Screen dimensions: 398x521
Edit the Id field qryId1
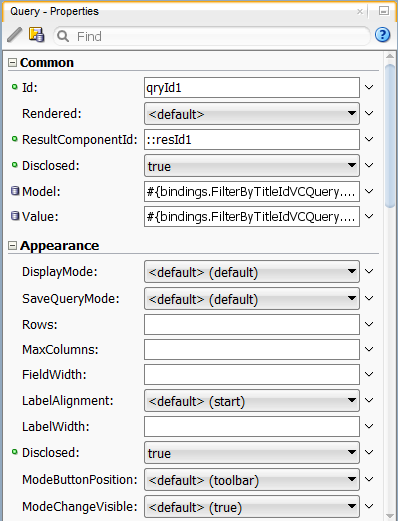coord(252,88)
